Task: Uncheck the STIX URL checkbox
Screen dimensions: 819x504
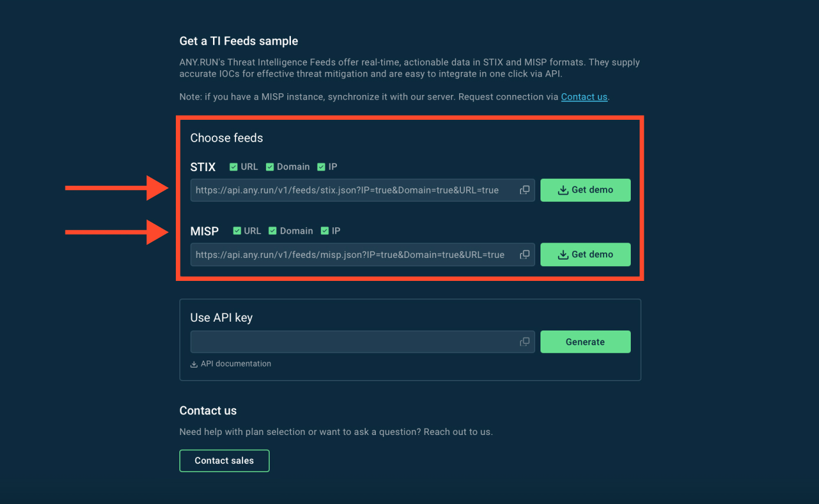Action: pos(234,167)
